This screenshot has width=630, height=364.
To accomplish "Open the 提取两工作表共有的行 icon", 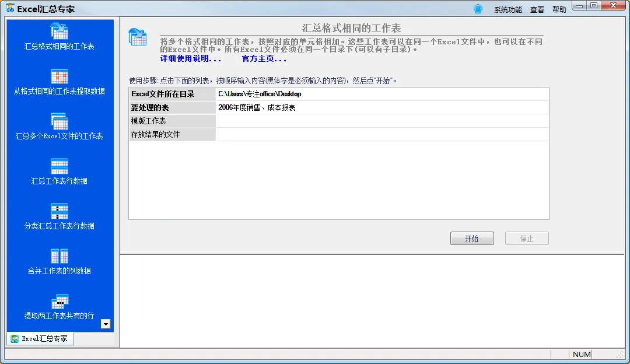I will 59,302.
